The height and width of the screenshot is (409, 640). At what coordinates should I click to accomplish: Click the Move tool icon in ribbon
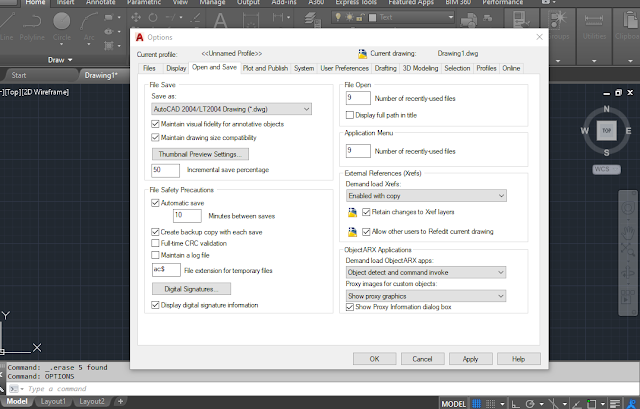(x=136, y=18)
